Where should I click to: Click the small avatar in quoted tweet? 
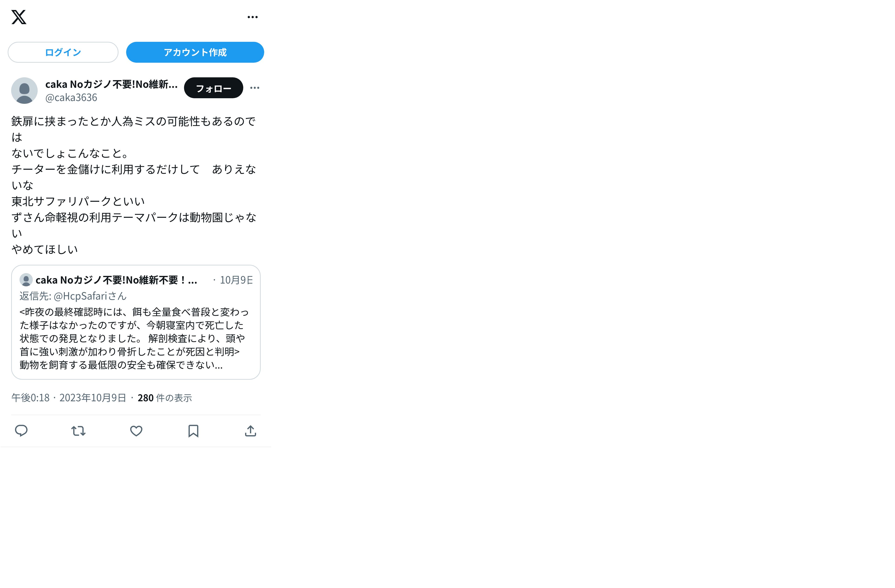(26, 280)
